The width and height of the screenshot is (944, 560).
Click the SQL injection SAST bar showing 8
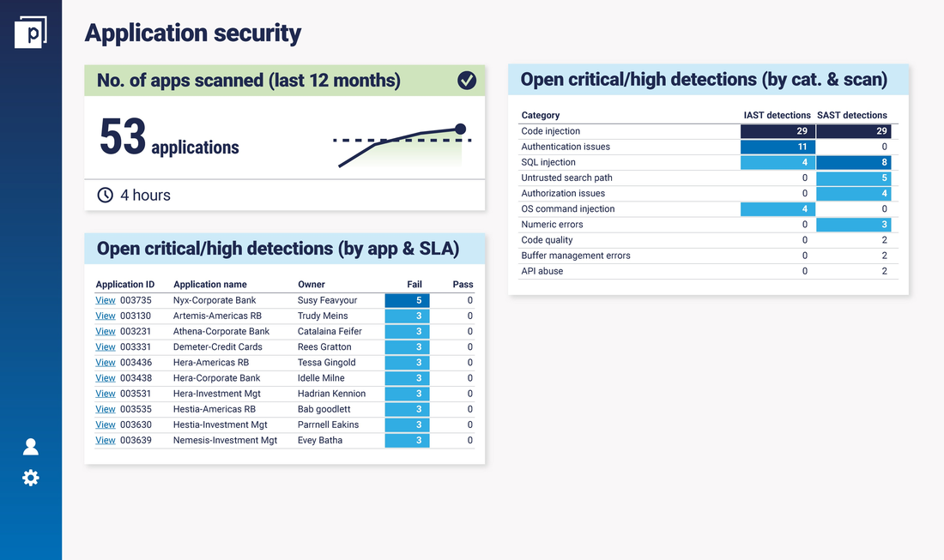point(852,162)
